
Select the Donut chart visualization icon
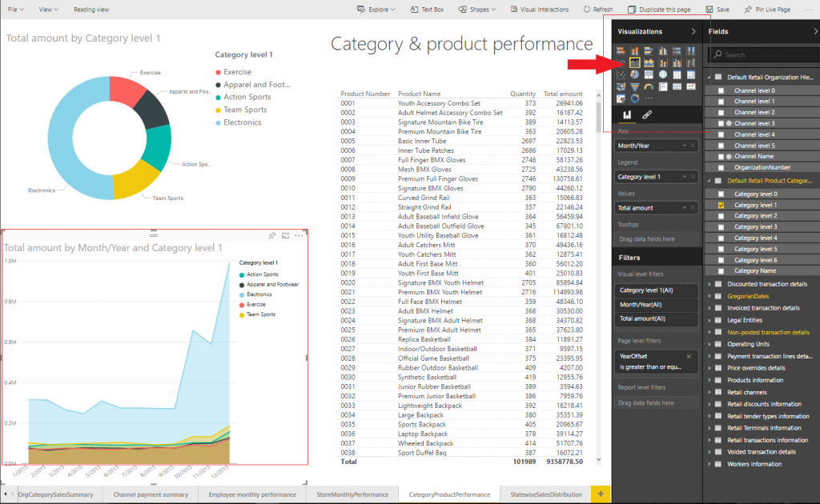[x=634, y=98]
